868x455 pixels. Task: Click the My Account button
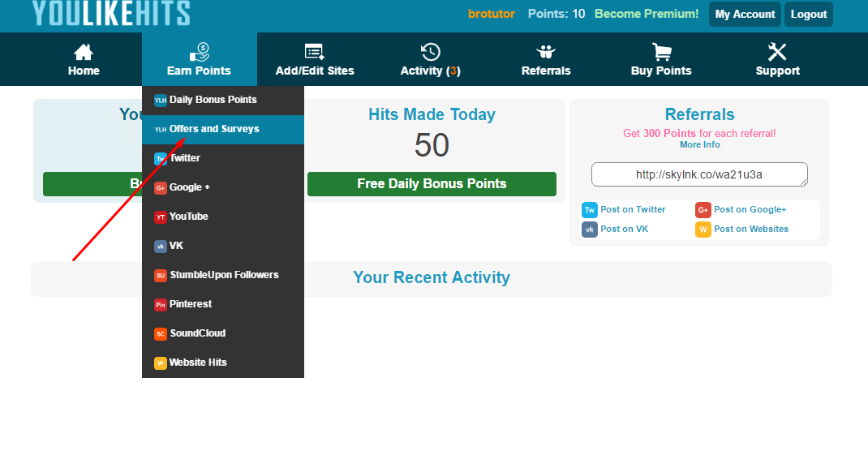tap(746, 15)
